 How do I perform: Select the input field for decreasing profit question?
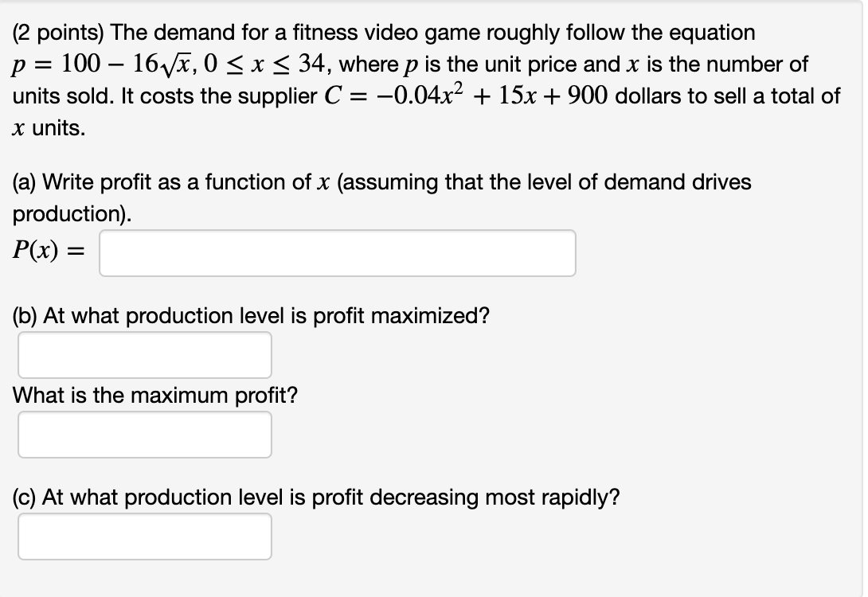143,537
